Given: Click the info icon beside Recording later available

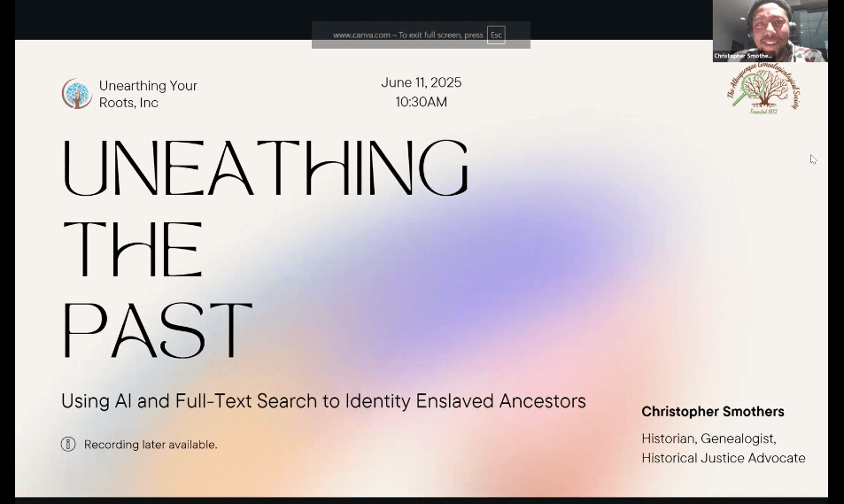Looking at the screenshot, I should click(68, 445).
